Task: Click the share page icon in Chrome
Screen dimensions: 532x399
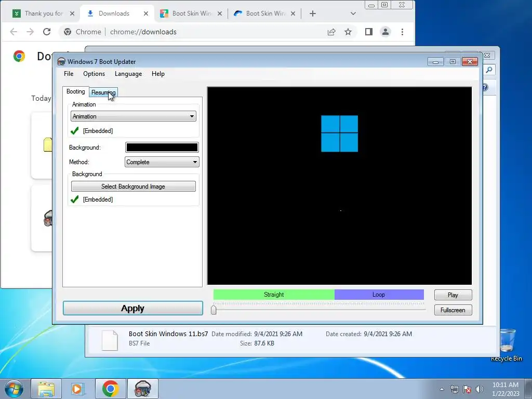Action: pyautogui.click(x=331, y=32)
